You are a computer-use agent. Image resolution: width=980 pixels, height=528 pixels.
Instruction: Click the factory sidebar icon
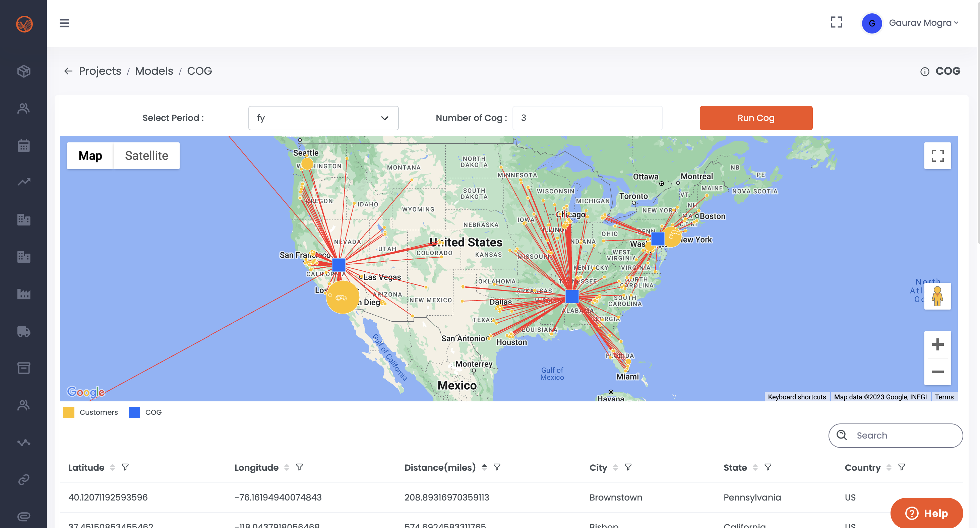point(23,294)
